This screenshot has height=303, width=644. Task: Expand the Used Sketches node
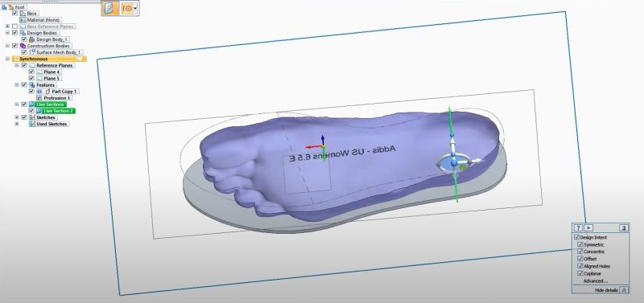pos(17,124)
